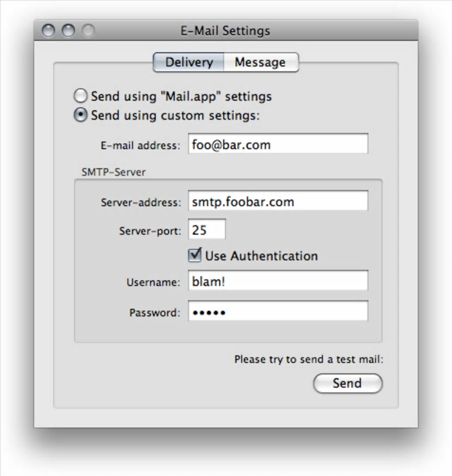Click the "E-mail address:" label
The width and height of the screenshot is (452, 476).
coord(140,145)
